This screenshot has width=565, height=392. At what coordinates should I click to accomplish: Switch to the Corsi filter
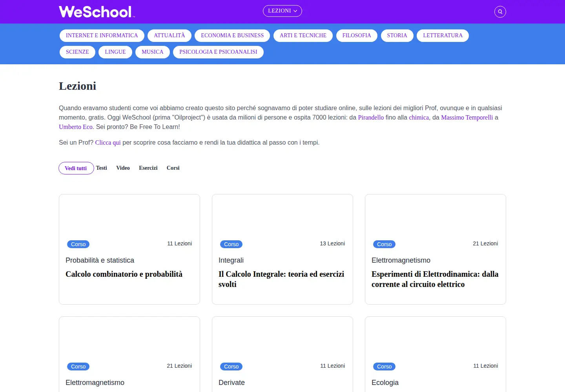(173, 168)
